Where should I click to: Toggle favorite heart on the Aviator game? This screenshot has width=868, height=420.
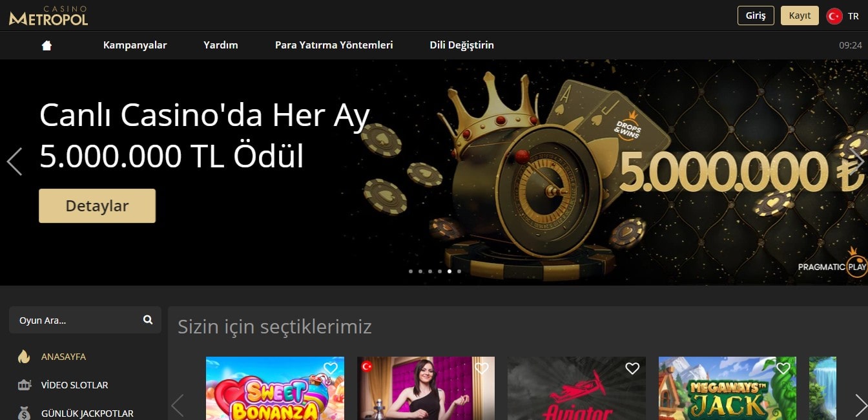click(632, 368)
